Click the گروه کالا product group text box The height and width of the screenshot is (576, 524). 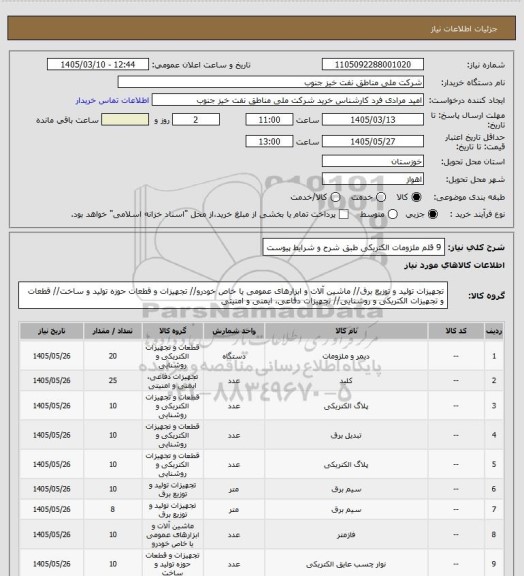pos(233,295)
